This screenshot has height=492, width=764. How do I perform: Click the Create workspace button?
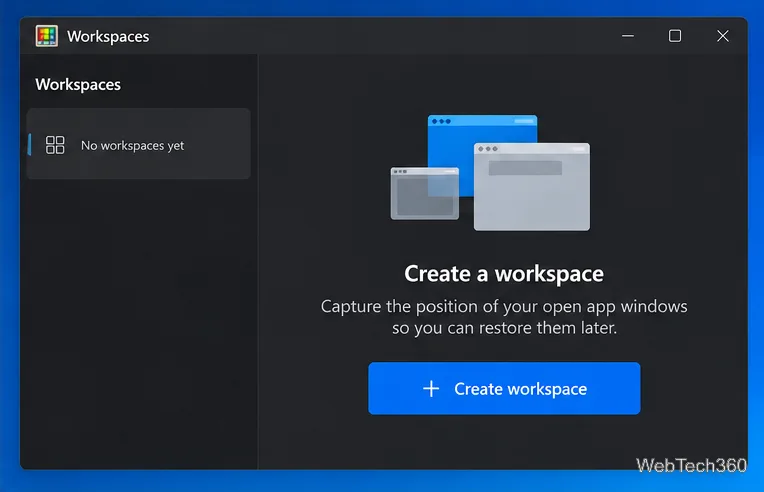pos(504,388)
